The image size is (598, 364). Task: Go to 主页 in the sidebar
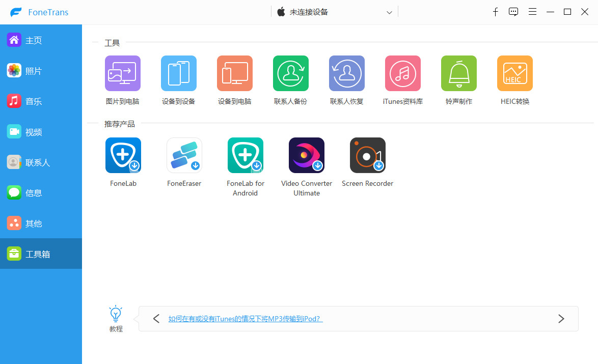click(41, 40)
